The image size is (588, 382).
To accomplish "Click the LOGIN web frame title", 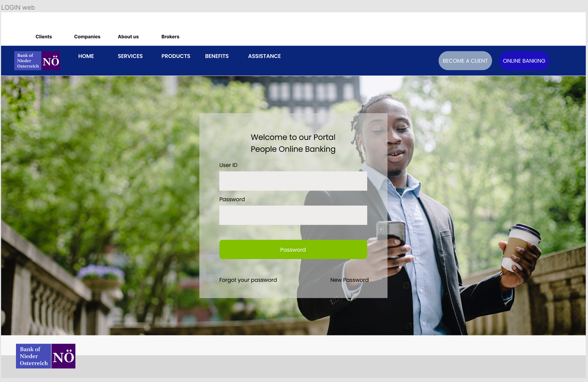I will (18, 7).
